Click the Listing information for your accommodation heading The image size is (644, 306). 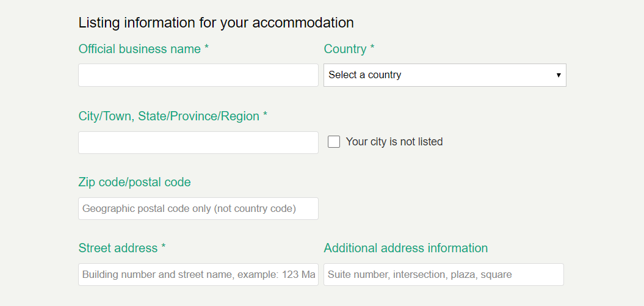(216, 23)
